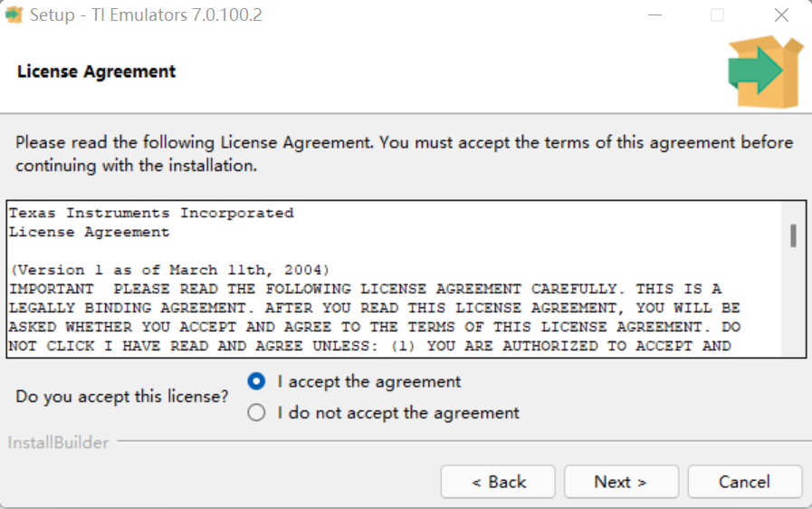Click the "I accept the agreement" label text
812x509 pixels.
[369, 382]
